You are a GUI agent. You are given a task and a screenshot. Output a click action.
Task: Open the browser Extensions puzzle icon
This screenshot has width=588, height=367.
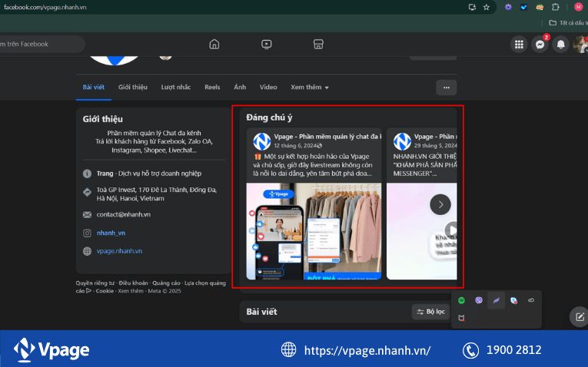tap(556, 7)
